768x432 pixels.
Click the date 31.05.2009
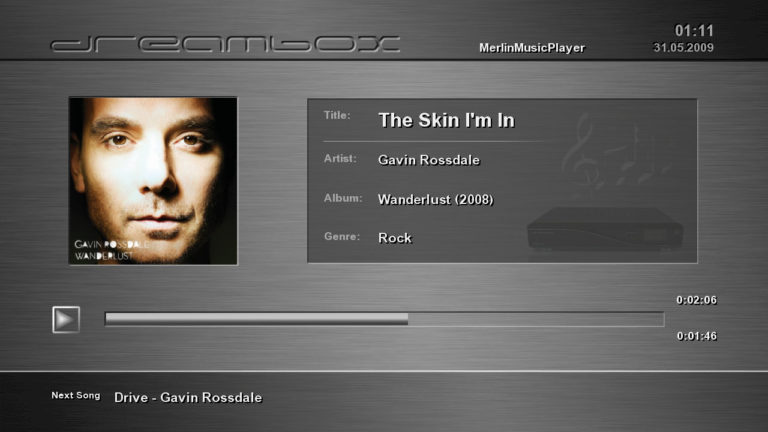click(x=683, y=48)
